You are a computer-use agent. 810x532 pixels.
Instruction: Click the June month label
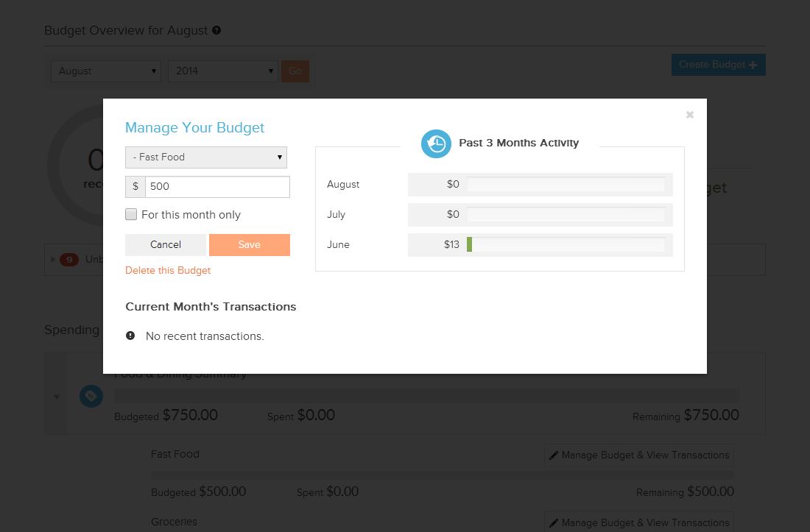339,244
